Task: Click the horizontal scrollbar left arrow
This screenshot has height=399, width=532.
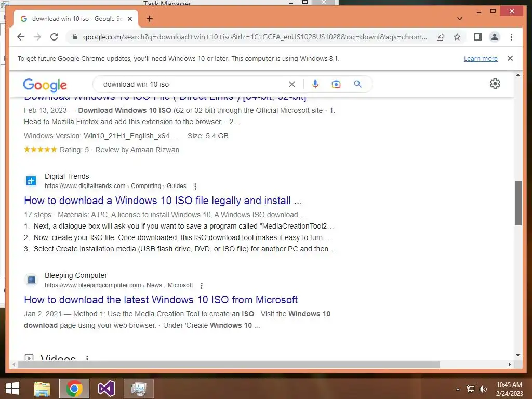Action: click(14, 364)
